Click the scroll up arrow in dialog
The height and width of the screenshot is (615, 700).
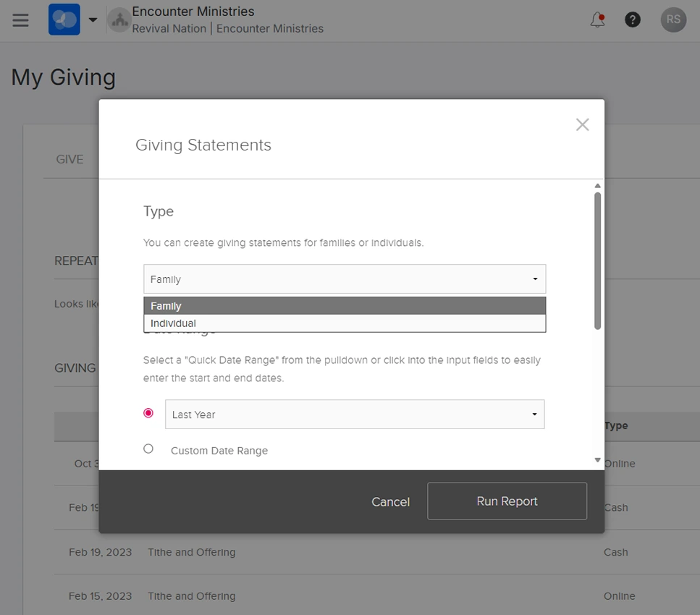click(x=597, y=186)
